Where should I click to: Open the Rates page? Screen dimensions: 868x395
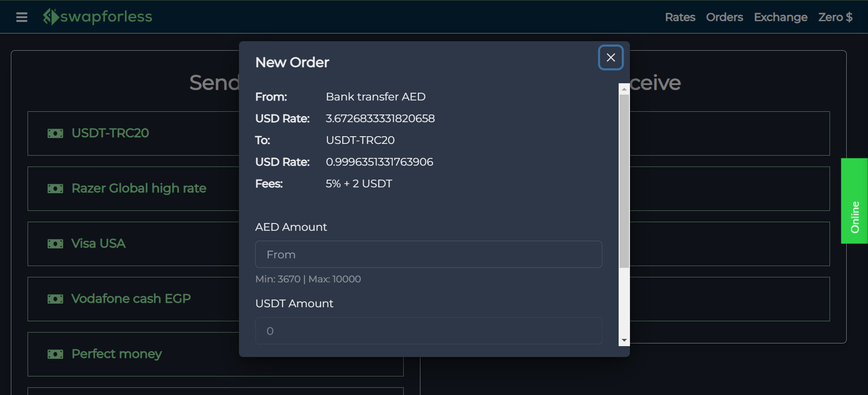click(x=680, y=17)
